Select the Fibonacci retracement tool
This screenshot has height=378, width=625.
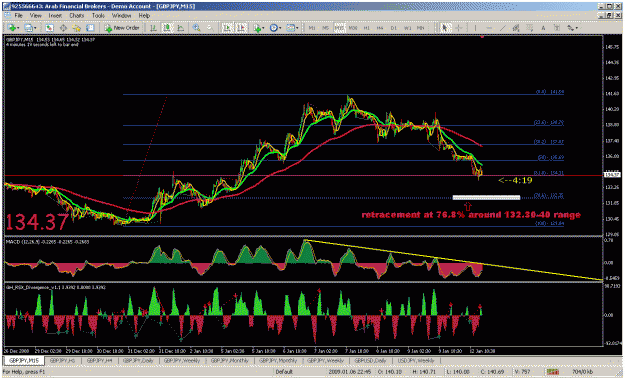[x=530, y=28]
